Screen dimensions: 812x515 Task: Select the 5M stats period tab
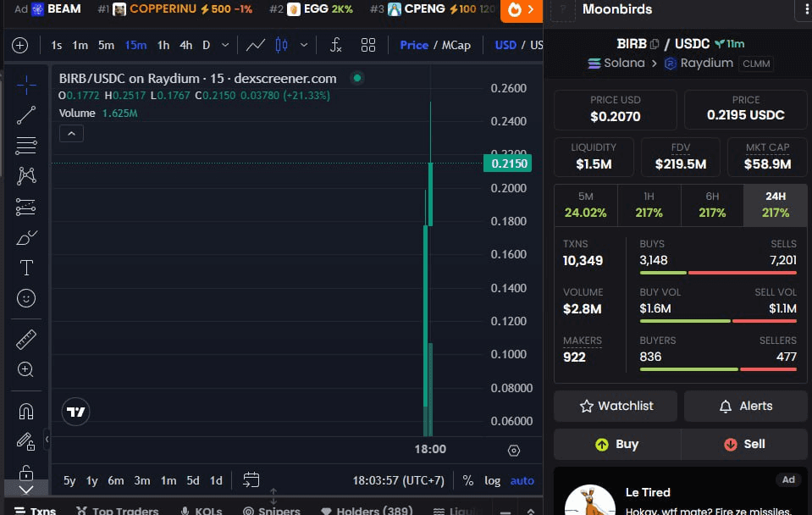pyautogui.click(x=586, y=205)
